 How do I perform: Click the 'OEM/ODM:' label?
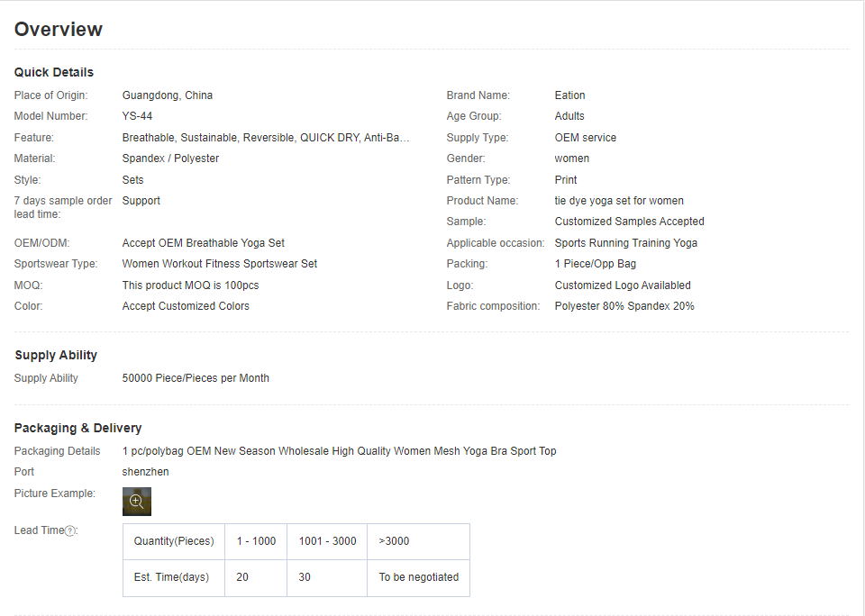tap(42, 242)
